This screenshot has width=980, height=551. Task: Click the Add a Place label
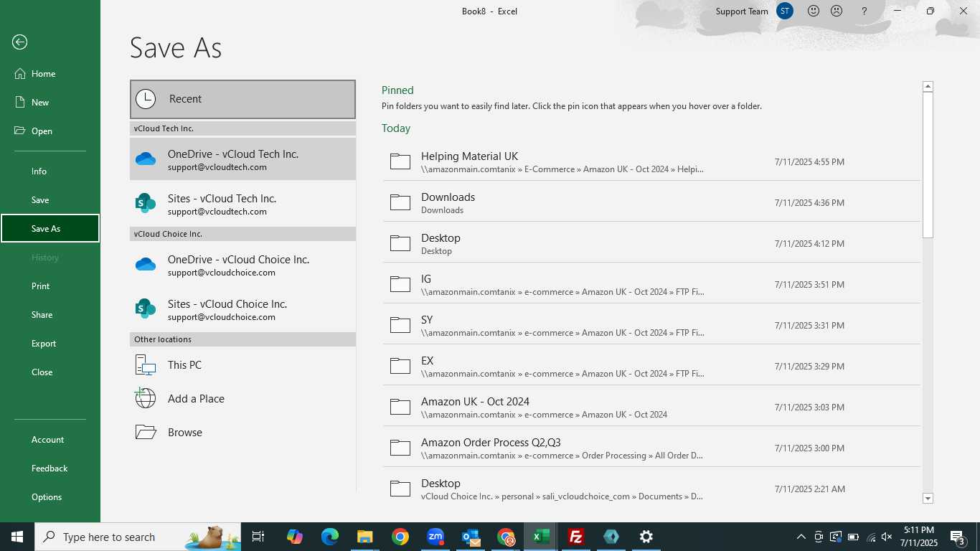point(196,398)
